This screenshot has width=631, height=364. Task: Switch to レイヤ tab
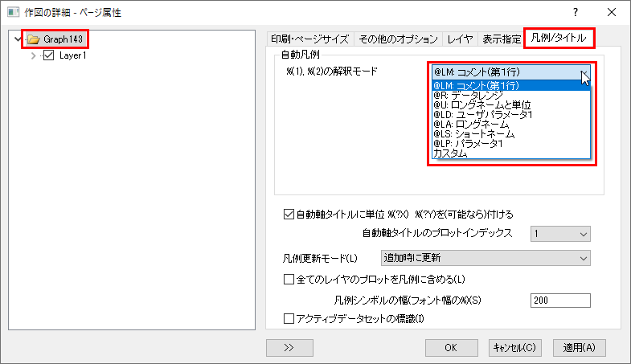click(x=460, y=39)
